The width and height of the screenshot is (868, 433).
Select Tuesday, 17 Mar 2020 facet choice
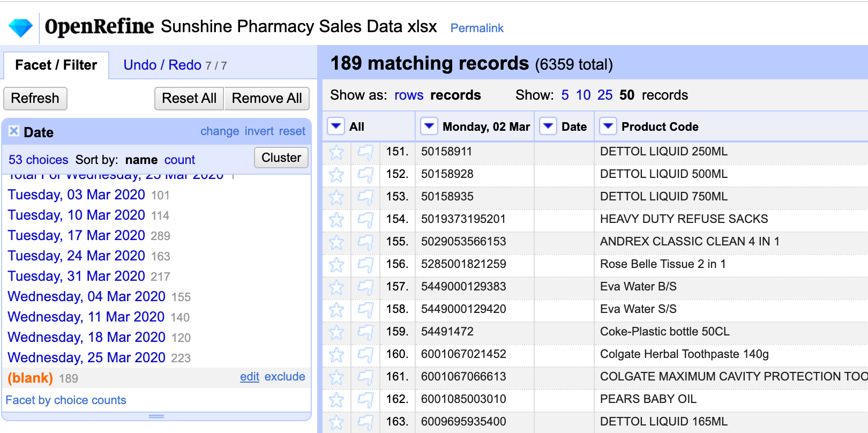[x=77, y=236]
